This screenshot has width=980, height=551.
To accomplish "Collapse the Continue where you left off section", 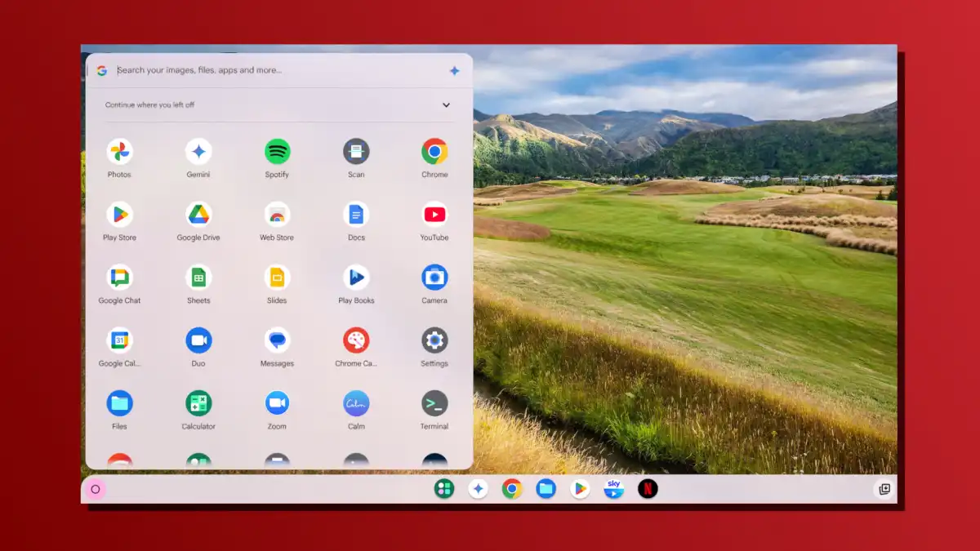I will click(x=446, y=105).
